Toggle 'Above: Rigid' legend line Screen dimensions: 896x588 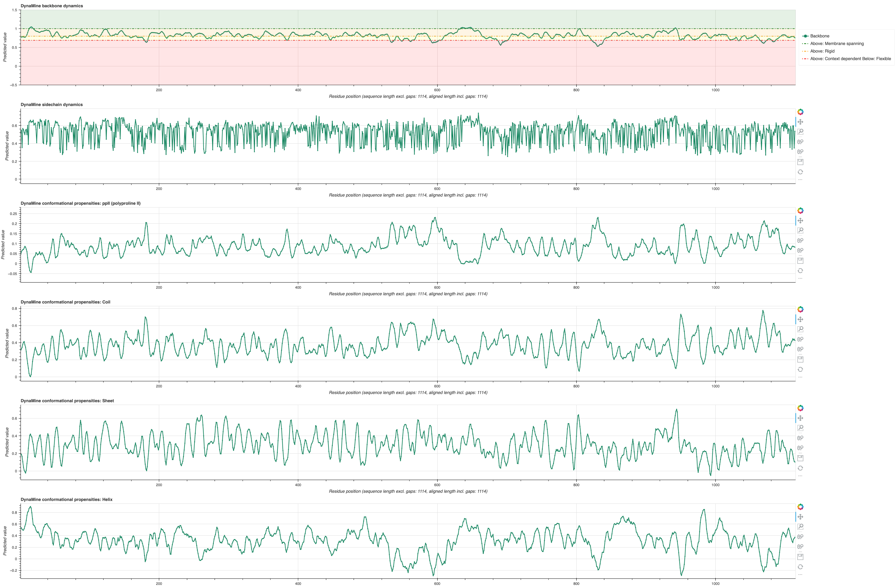(x=822, y=51)
